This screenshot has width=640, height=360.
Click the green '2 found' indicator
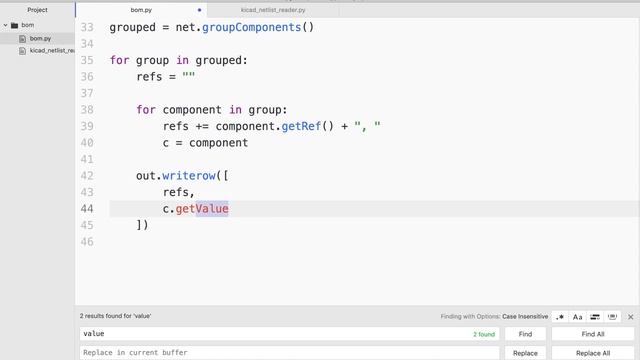click(x=484, y=334)
